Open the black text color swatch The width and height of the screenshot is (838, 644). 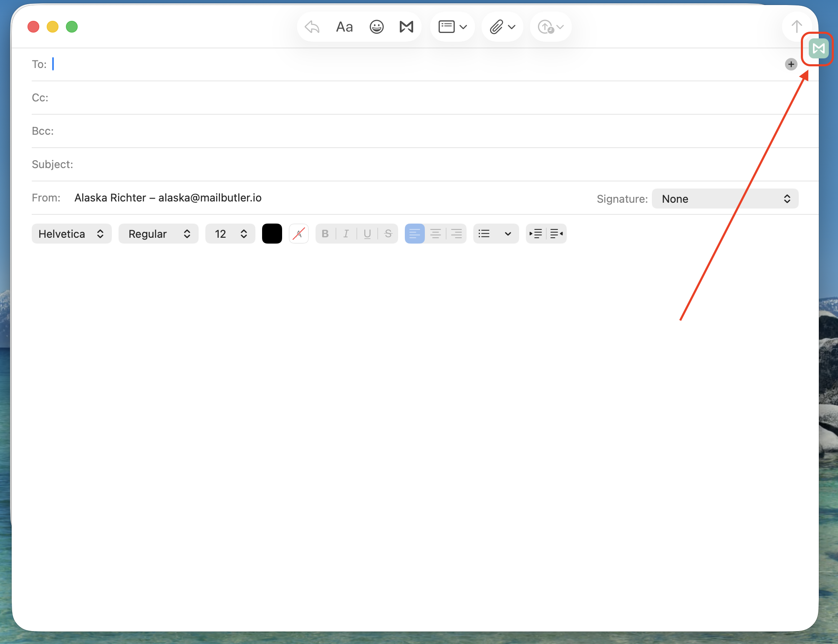(x=272, y=234)
